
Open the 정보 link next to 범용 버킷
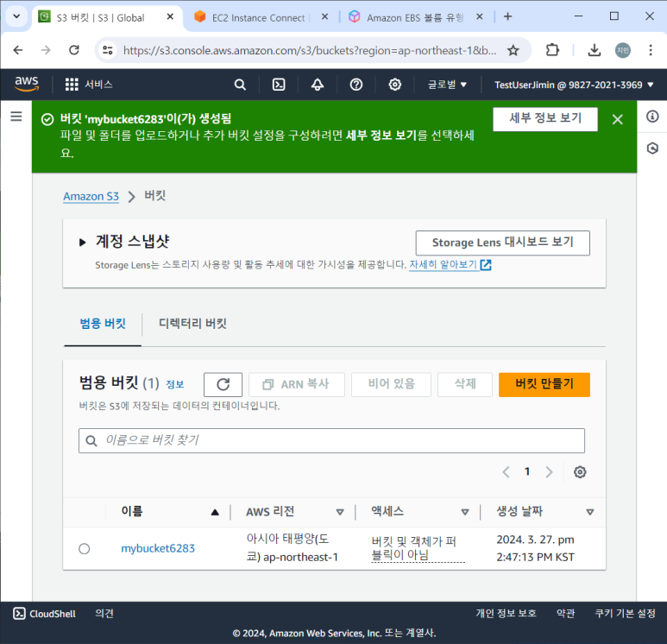[x=174, y=384]
